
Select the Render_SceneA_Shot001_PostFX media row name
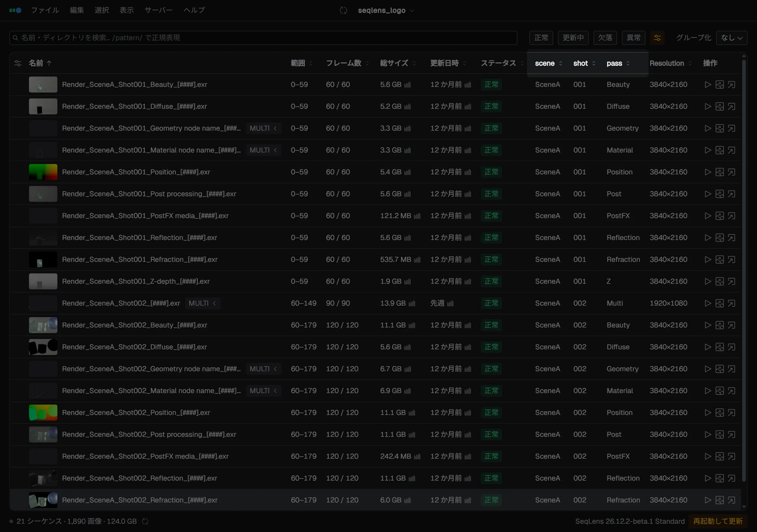click(145, 216)
